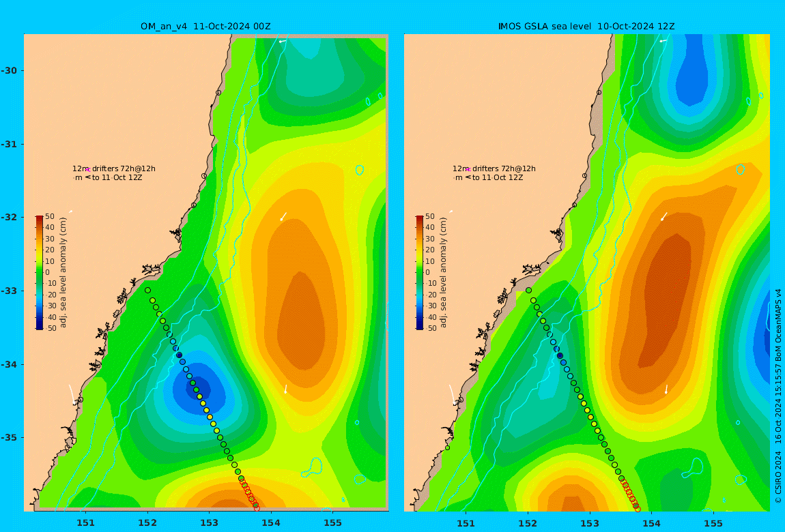The width and height of the screenshot is (785, 532).
Task: Click the -32 latitude label
Action: click(8, 218)
